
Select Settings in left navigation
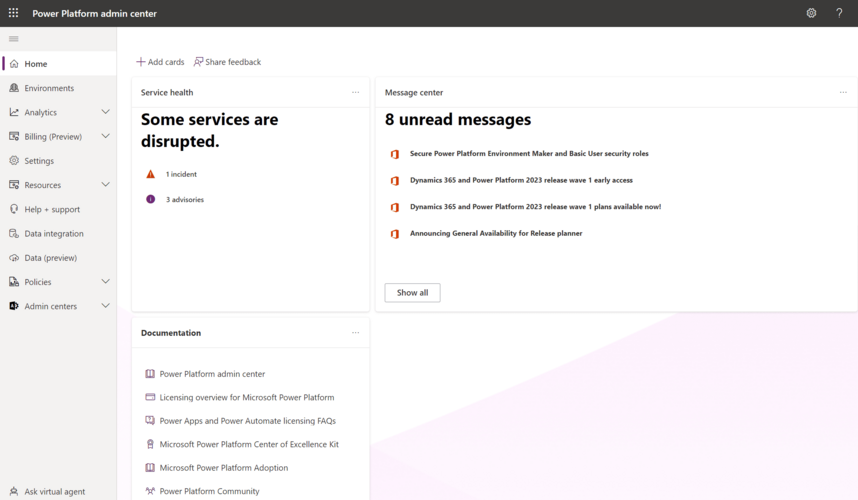pos(59,161)
